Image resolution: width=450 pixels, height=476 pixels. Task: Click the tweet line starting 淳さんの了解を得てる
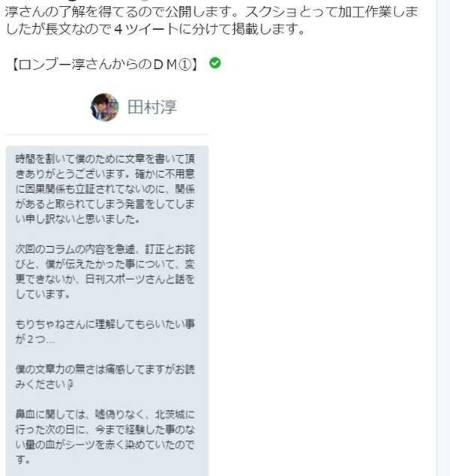211,12
